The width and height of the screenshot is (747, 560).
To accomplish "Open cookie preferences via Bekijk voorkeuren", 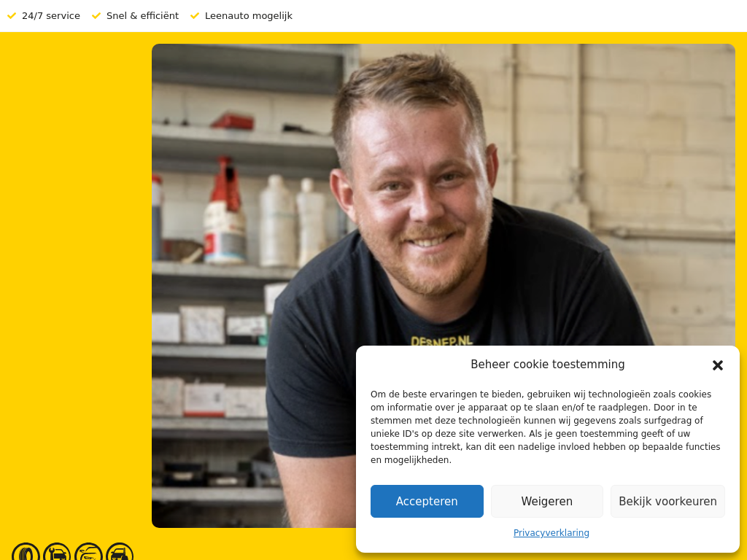I will click(667, 501).
